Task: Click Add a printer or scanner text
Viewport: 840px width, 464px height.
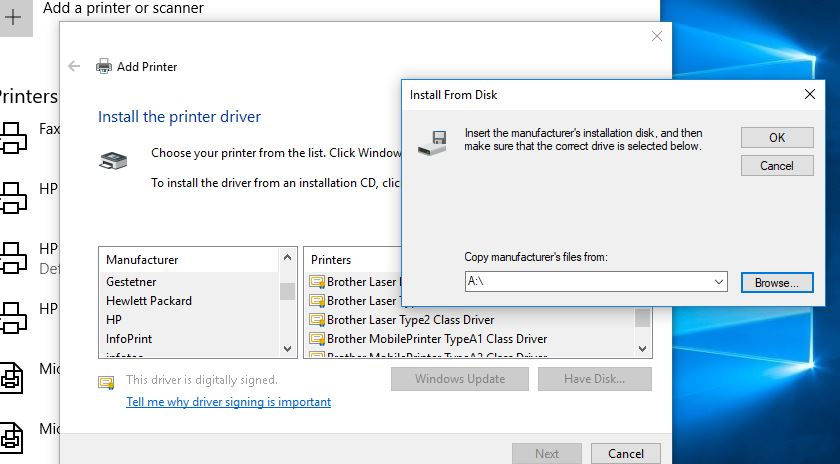Action: (123, 8)
